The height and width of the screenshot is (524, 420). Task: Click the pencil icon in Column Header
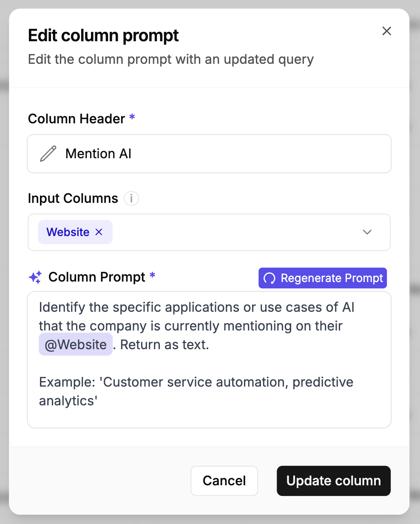[x=48, y=154]
